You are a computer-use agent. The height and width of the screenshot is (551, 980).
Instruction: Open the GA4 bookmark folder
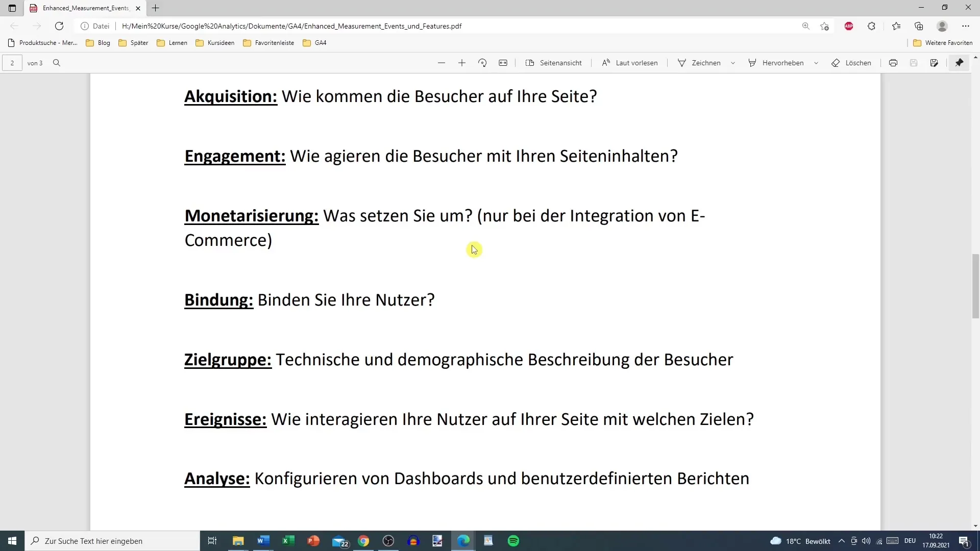(x=314, y=43)
